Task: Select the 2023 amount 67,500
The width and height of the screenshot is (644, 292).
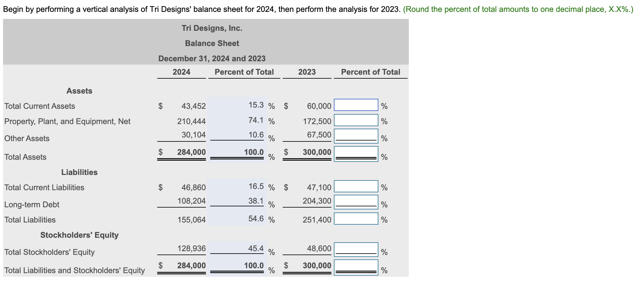Action: pos(319,135)
